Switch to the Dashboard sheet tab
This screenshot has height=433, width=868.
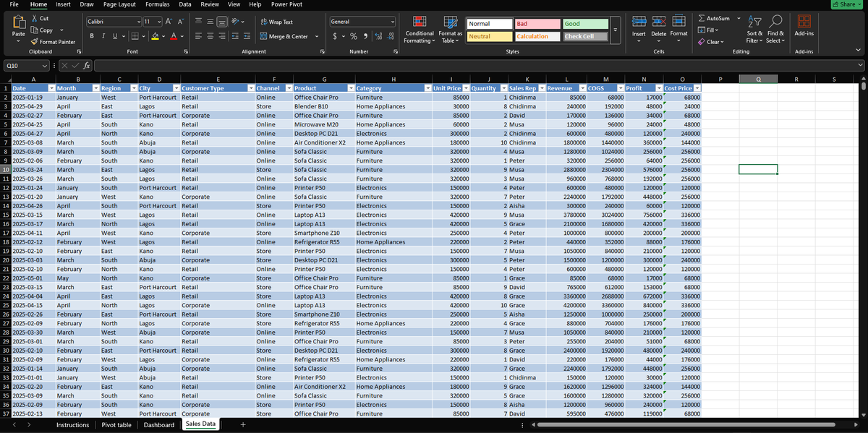tap(158, 424)
